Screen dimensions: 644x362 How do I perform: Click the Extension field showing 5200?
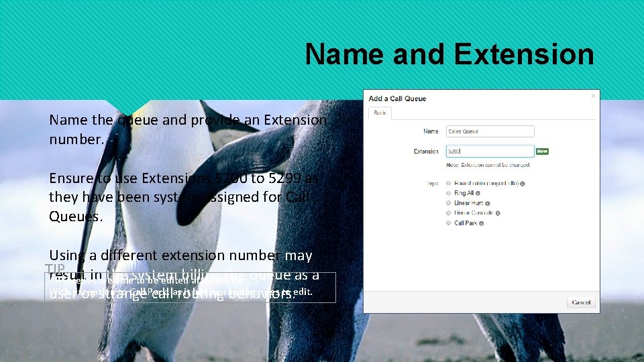[490, 151]
